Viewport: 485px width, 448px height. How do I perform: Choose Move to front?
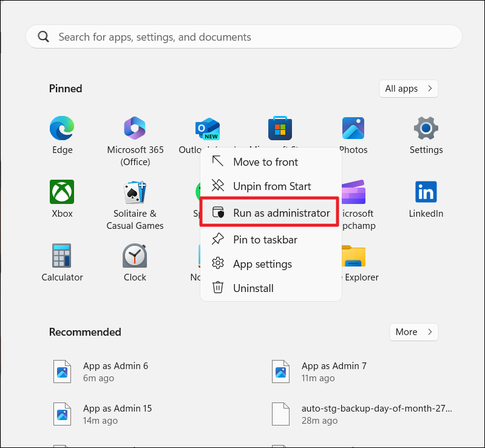click(x=265, y=162)
